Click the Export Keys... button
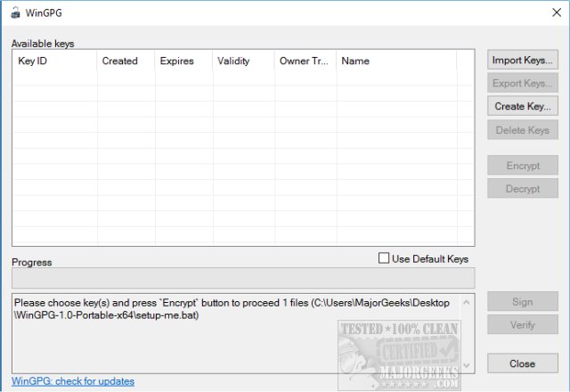 point(523,83)
